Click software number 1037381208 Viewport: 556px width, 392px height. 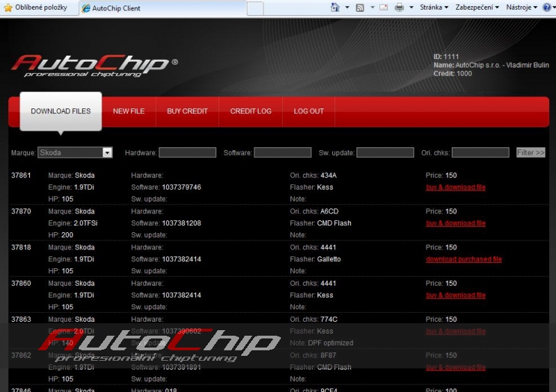(181, 223)
